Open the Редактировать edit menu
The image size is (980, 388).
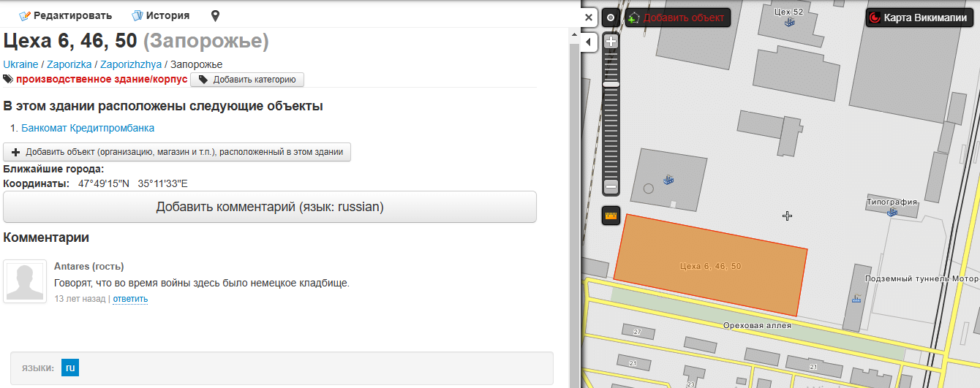coord(66,15)
